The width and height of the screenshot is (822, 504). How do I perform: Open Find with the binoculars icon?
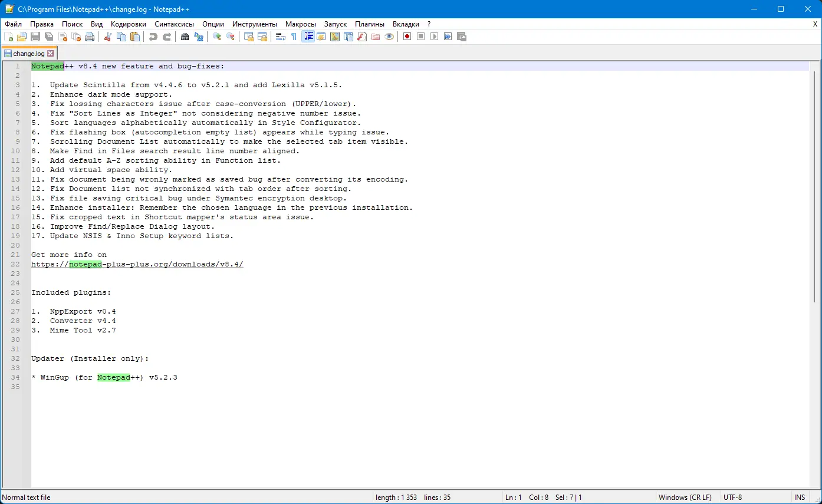point(185,37)
